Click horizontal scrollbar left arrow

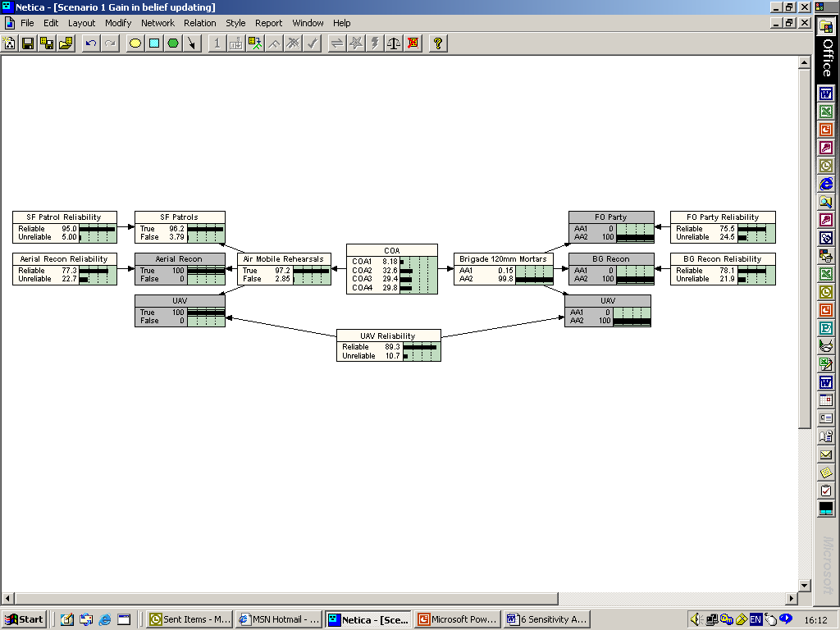coord(7,598)
